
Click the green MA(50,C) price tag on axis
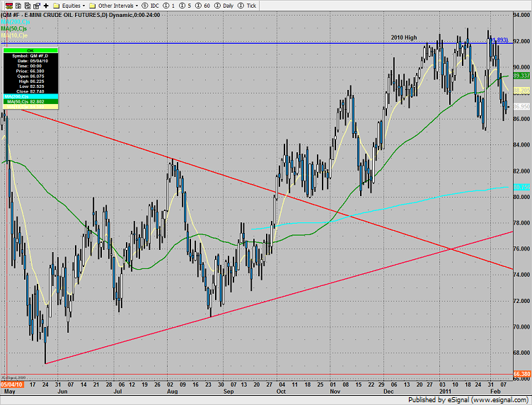point(521,75)
